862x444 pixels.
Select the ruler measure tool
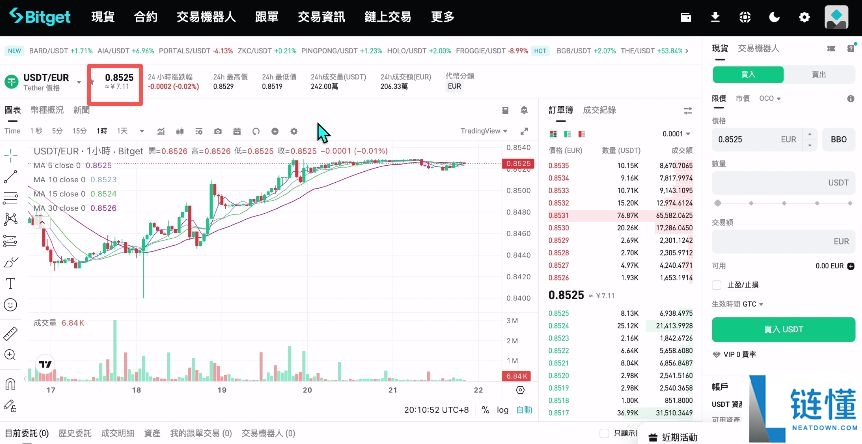10,333
